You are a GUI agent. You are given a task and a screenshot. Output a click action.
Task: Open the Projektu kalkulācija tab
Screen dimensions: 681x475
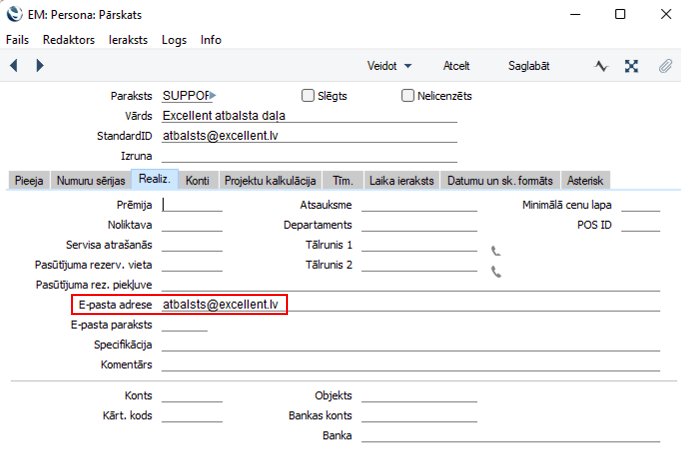click(270, 181)
